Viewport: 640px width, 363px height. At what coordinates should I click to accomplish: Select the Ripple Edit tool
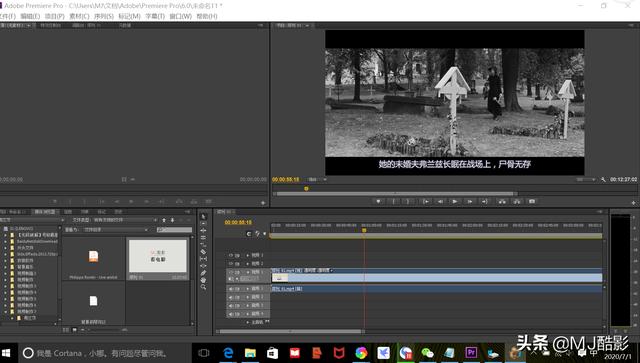tap(203, 231)
